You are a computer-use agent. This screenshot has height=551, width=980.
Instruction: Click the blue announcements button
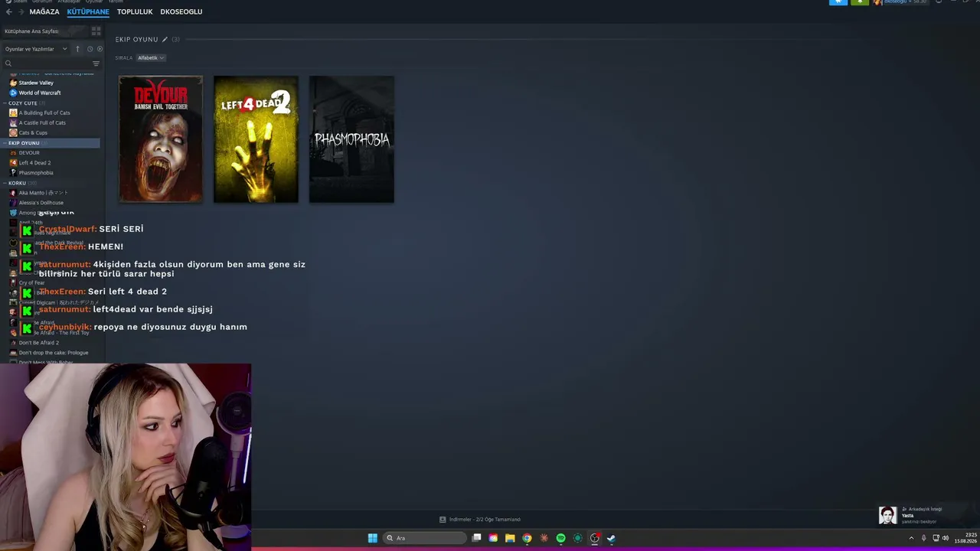coord(838,2)
